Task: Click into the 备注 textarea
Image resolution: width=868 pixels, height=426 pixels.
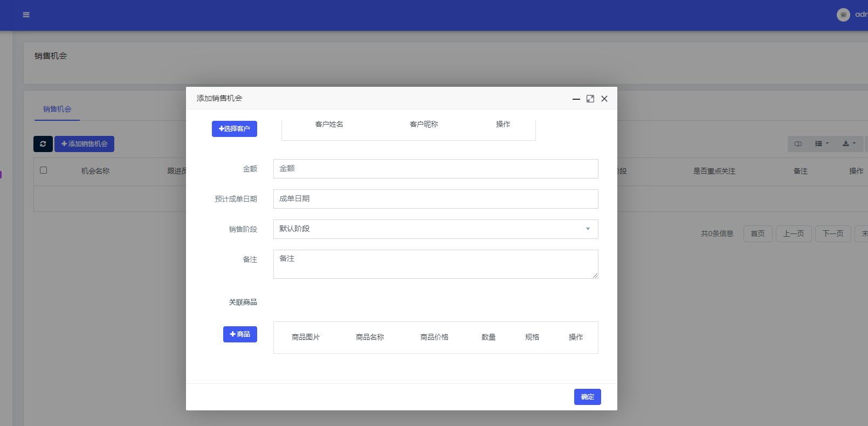Action: pyautogui.click(x=436, y=264)
